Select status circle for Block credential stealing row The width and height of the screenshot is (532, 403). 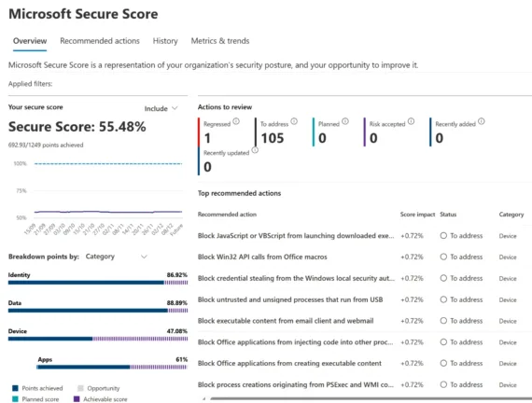point(443,279)
